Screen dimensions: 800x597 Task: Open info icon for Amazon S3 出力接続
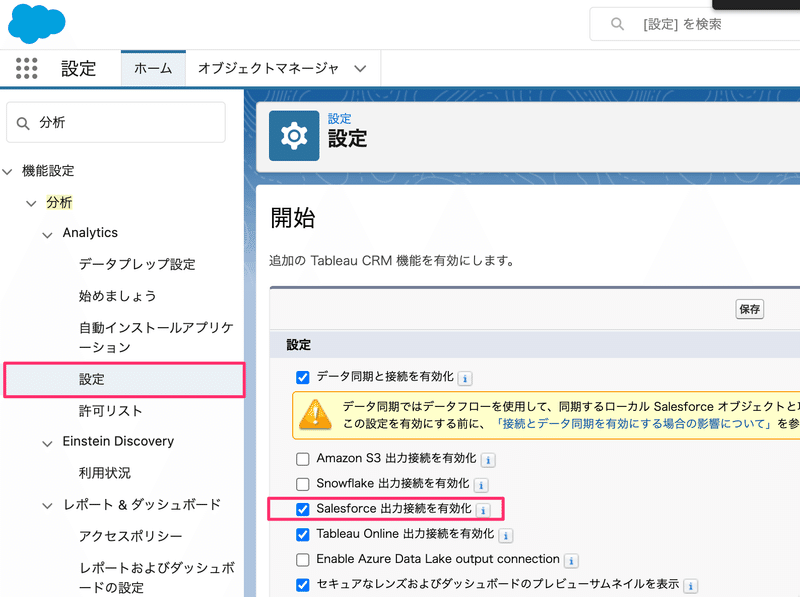[488, 460]
